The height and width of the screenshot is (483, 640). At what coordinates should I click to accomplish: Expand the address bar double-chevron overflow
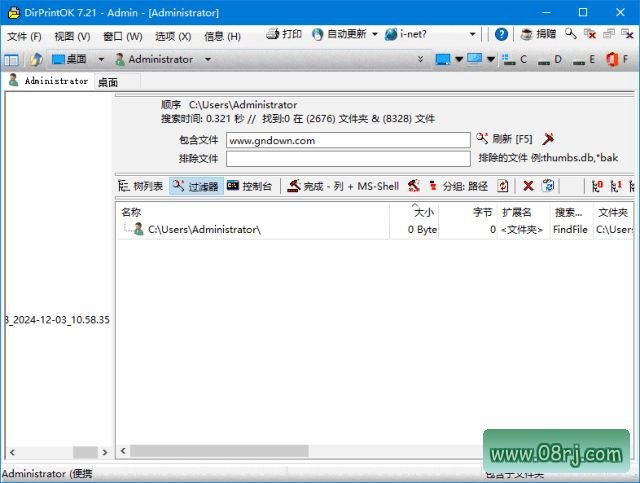point(420,60)
